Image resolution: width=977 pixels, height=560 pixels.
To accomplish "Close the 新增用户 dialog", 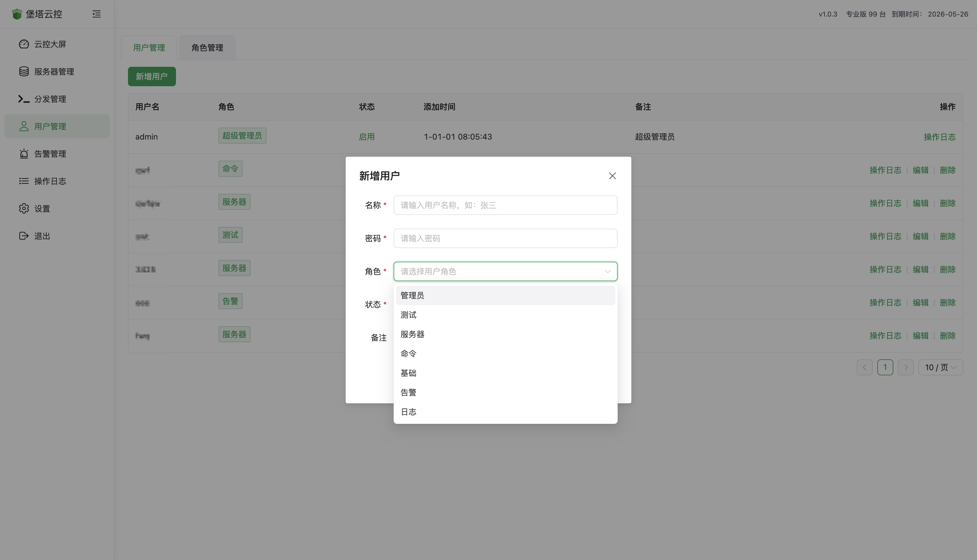I will (612, 175).
